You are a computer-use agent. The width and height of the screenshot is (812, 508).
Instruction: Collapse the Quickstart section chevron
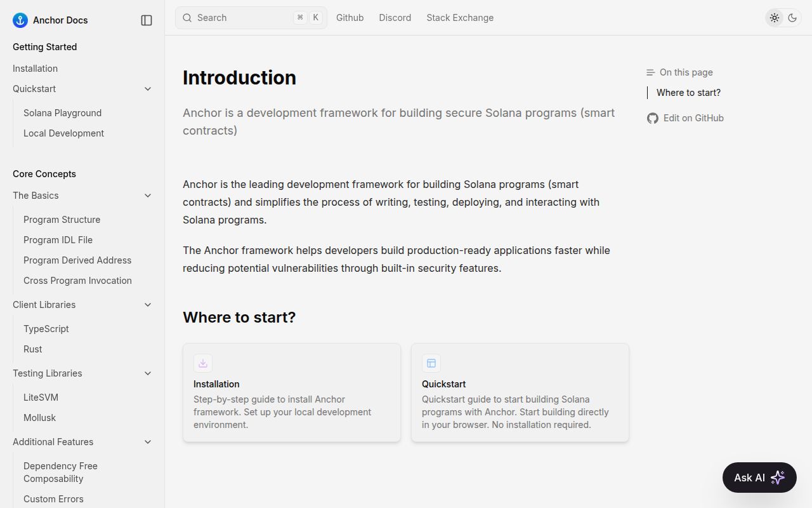pos(148,89)
